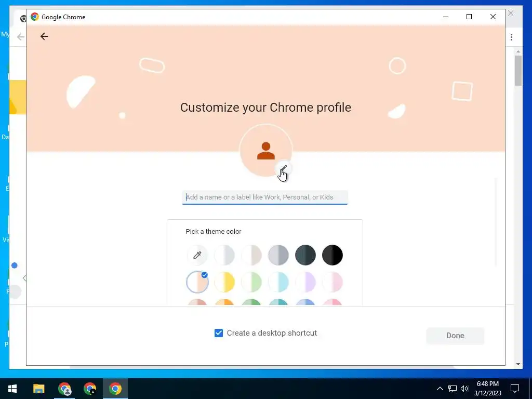Pick the light cyan theme color

coord(278,282)
